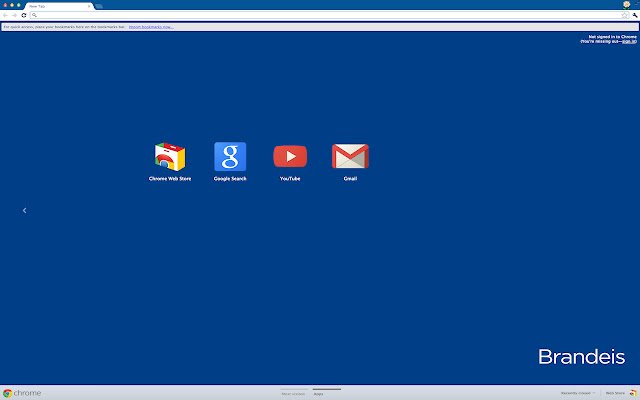The height and width of the screenshot is (400, 640).
Task: Show previous page with left chevron arrow
Action: click(24, 210)
